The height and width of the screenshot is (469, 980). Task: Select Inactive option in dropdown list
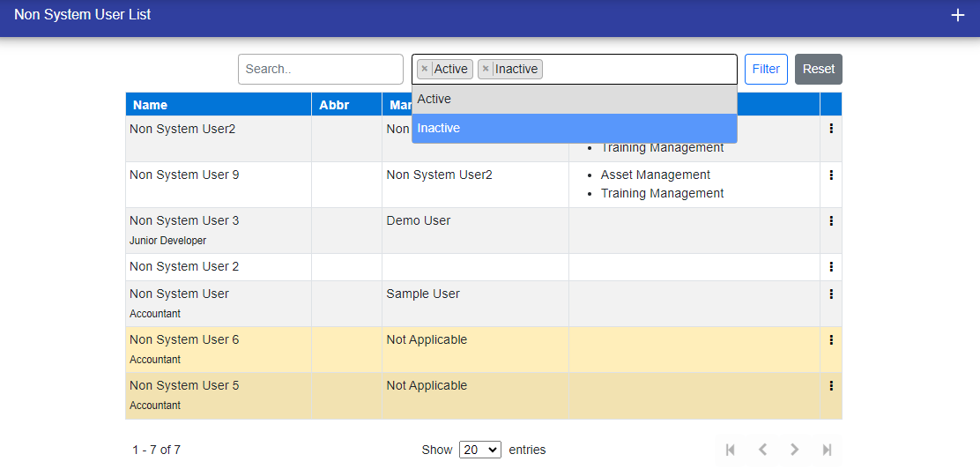[574, 129]
